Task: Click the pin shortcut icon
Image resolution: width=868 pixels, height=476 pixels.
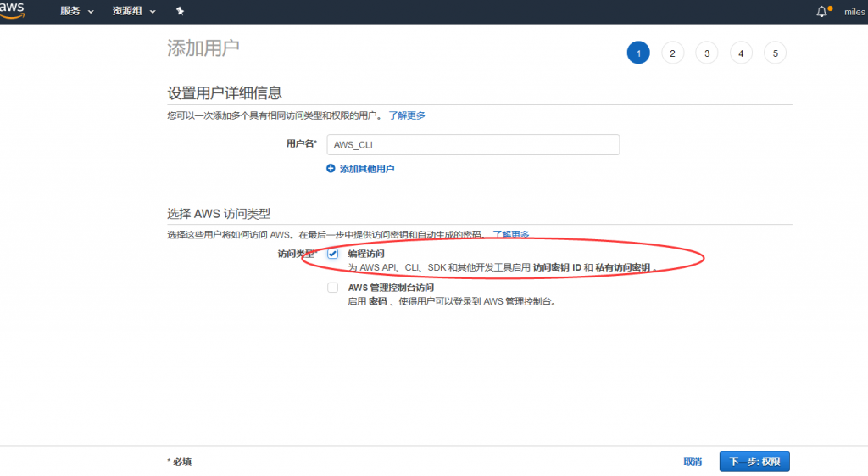Action: pyautogui.click(x=180, y=11)
